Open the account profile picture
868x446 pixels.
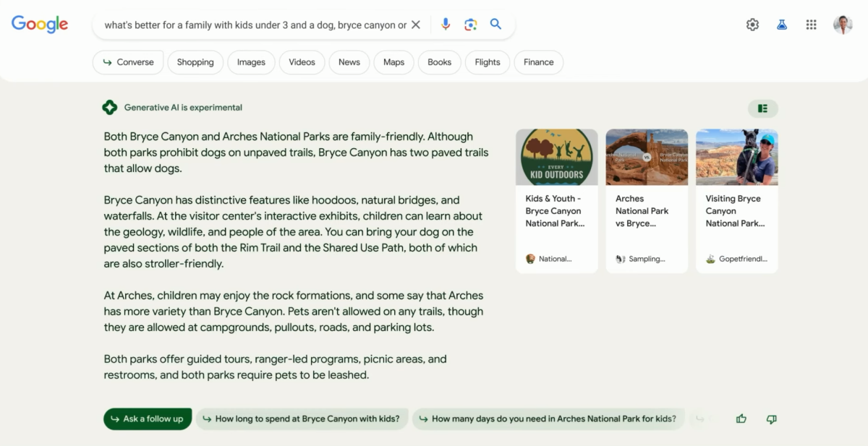click(x=843, y=25)
